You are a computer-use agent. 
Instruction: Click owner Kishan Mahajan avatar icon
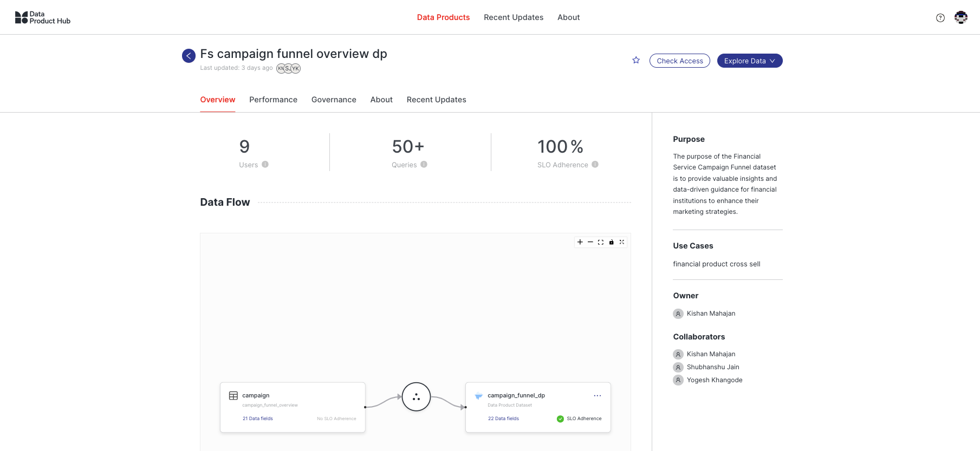(x=678, y=313)
